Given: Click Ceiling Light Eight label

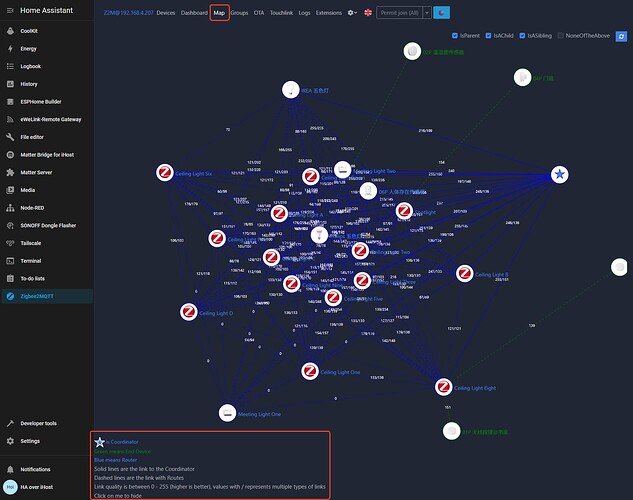Looking at the screenshot, I should point(475,388).
